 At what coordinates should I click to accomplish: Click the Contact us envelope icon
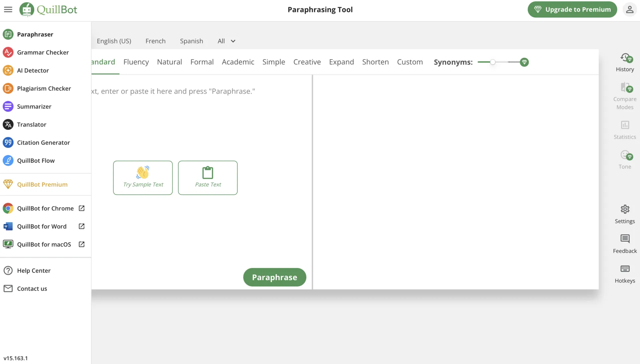8,288
